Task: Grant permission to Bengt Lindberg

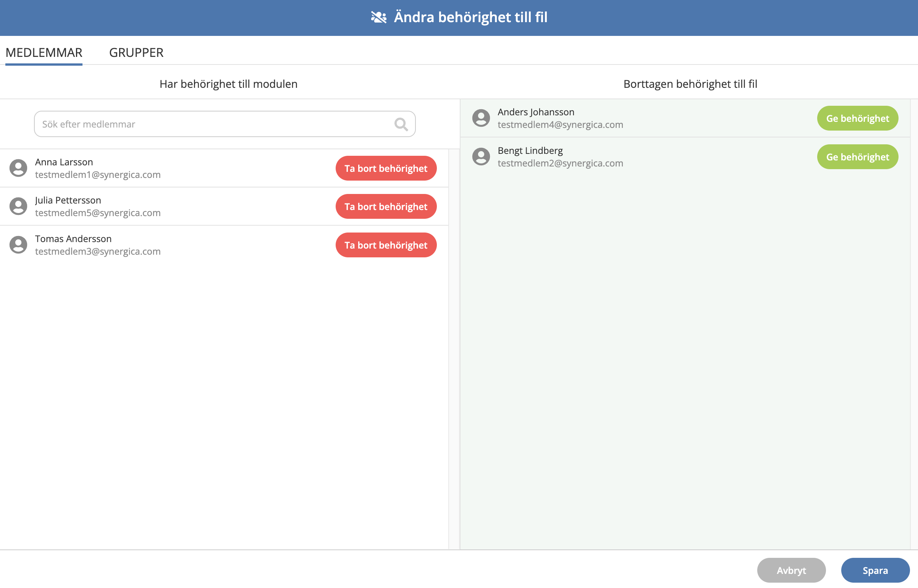Action: 858,157
